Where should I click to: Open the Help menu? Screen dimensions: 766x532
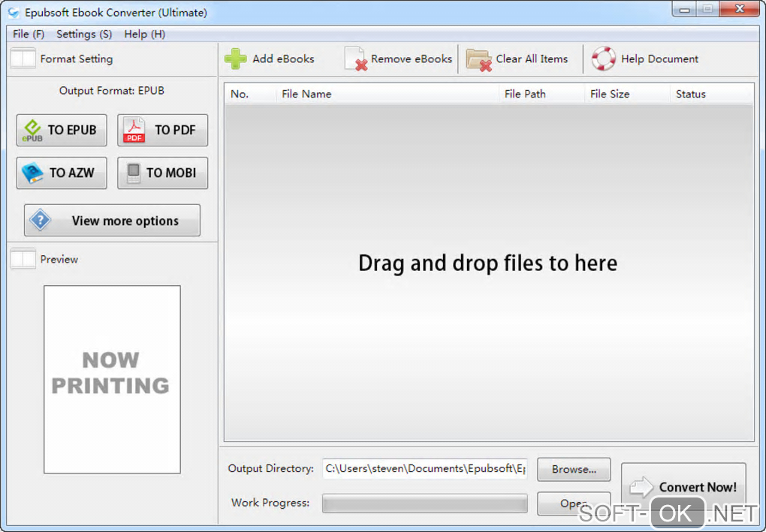(x=145, y=35)
